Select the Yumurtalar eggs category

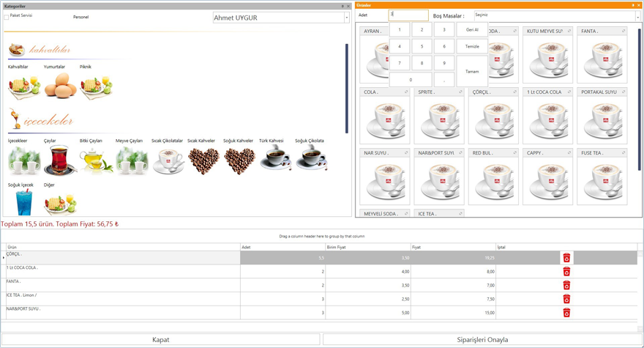click(60, 86)
